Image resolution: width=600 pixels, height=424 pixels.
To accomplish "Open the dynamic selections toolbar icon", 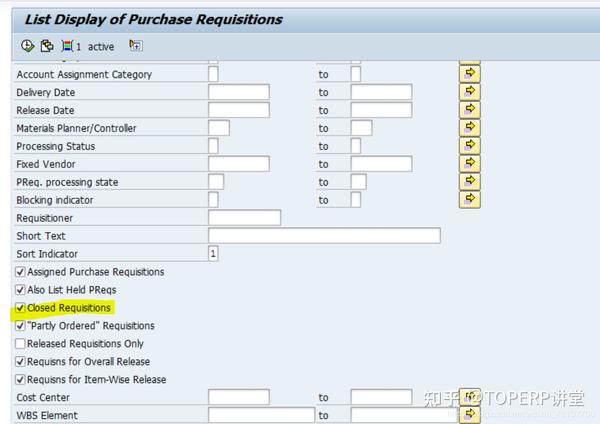I will tap(136, 46).
